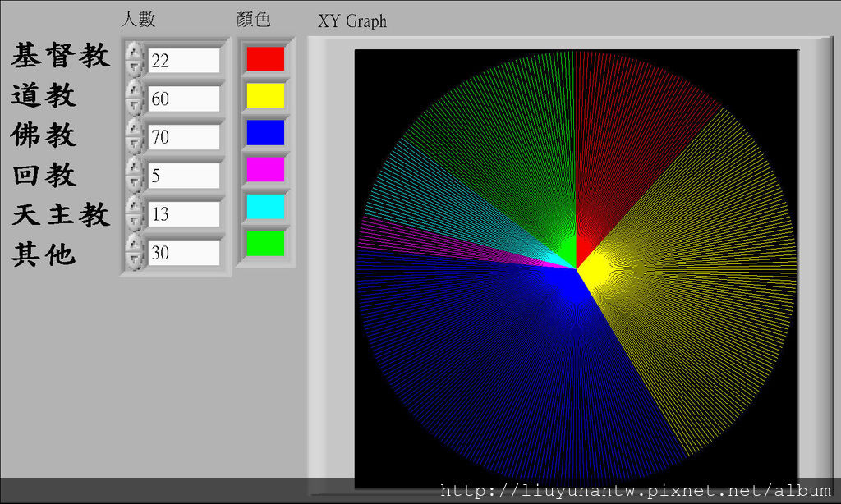The height and width of the screenshot is (504, 841).
Task: Open the cyan color box for 天主教
Action: [x=265, y=206]
